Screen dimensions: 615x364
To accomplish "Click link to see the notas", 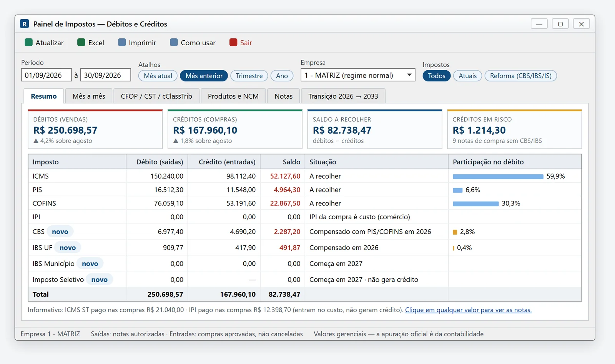I will tap(468, 310).
